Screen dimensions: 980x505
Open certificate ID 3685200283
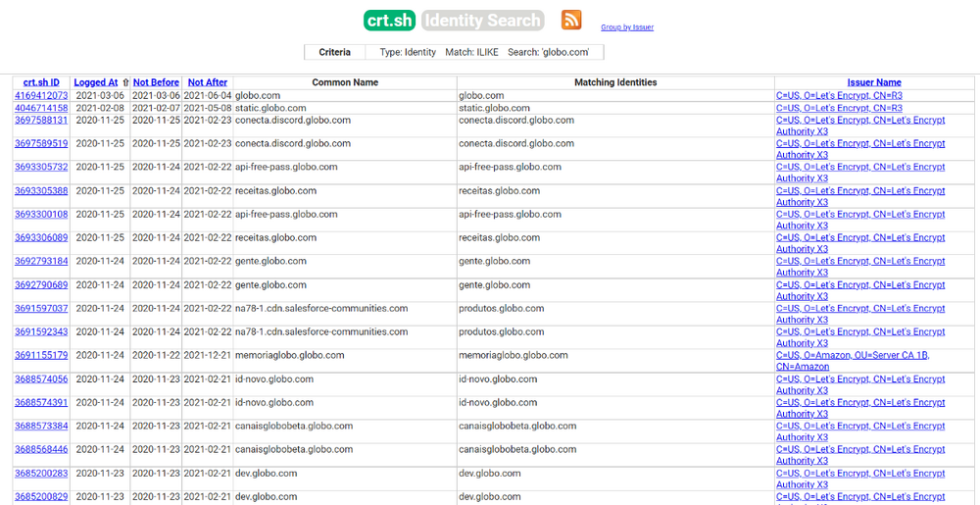[x=41, y=473]
